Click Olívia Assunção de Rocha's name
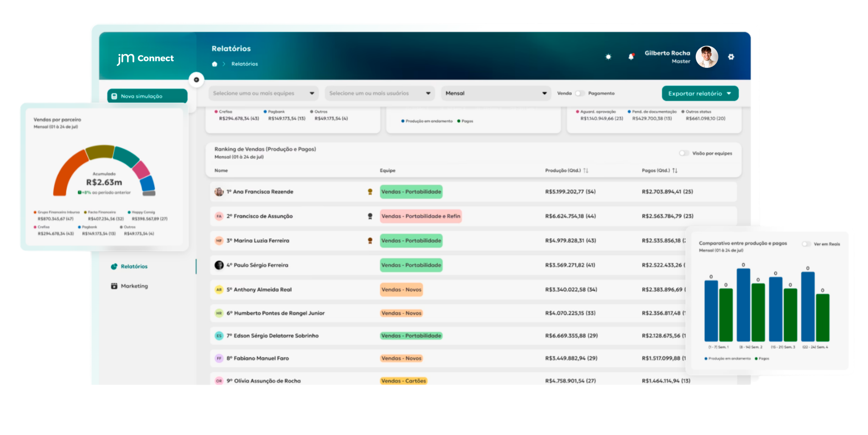This screenshot has width=868, height=435. pos(267,381)
